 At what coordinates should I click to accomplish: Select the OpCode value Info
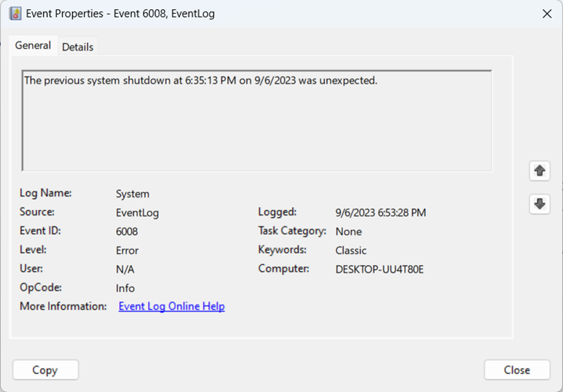[x=125, y=288]
